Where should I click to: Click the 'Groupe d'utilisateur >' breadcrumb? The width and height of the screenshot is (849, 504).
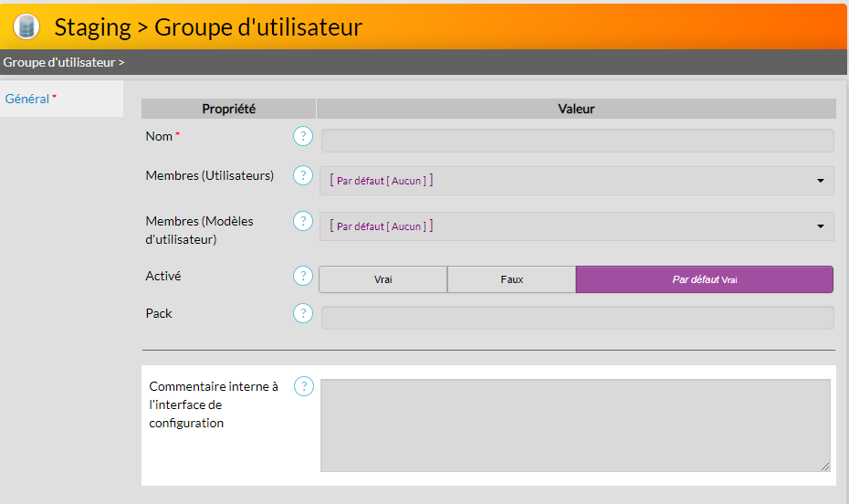64,63
